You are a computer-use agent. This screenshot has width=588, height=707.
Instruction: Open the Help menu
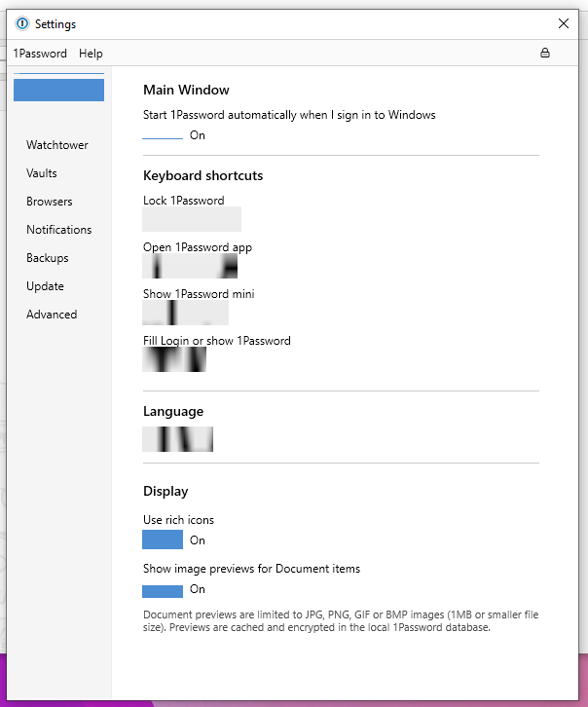click(x=91, y=54)
